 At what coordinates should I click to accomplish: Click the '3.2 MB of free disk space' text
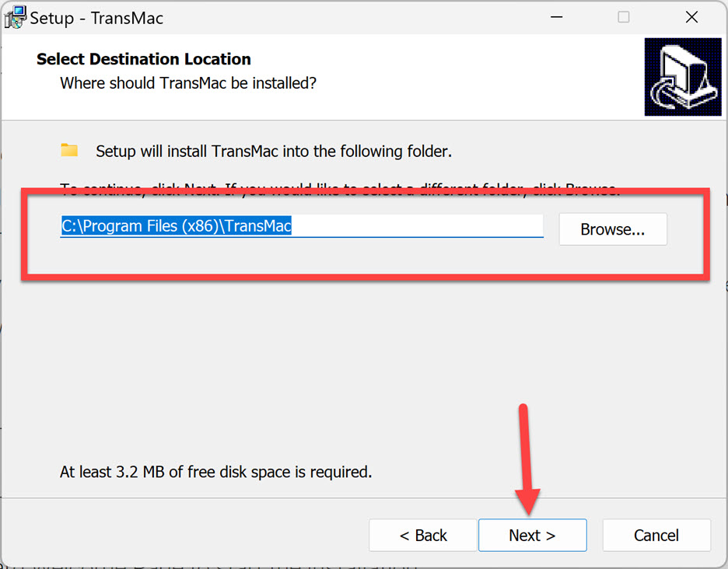(204, 472)
